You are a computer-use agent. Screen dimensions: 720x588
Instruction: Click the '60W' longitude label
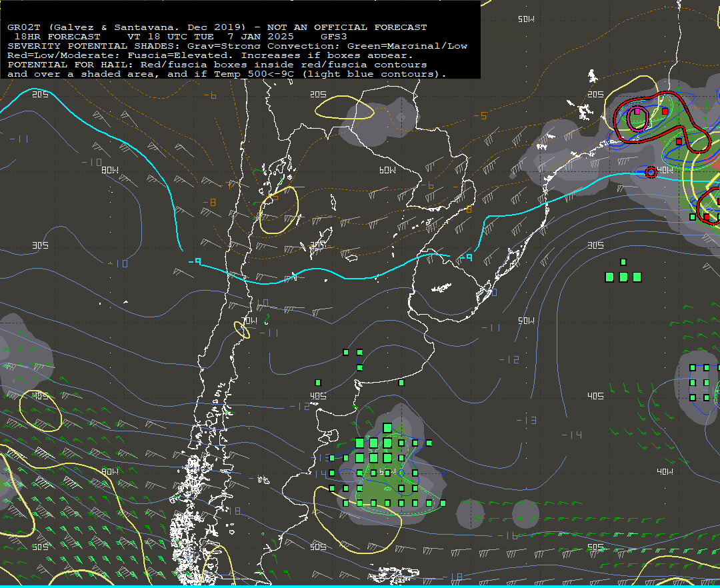tap(387, 170)
